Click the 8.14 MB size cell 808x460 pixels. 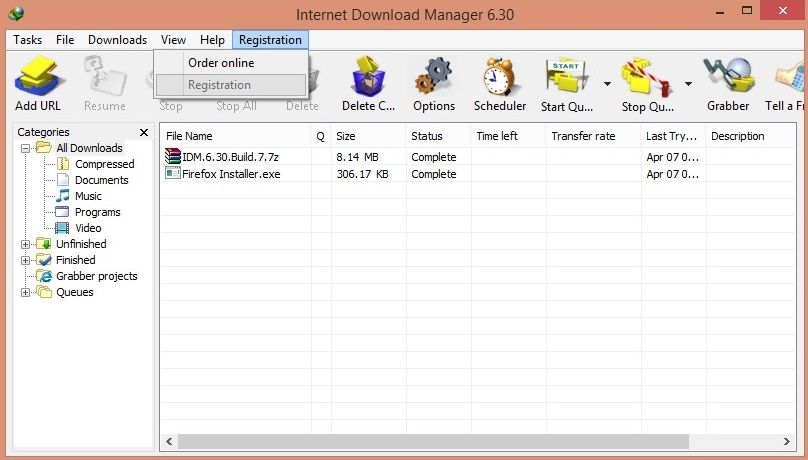(357, 157)
